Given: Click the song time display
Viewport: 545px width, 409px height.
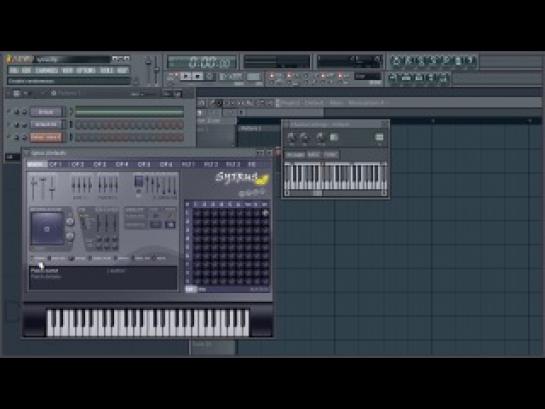Looking at the screenshot, I should 203,63.
